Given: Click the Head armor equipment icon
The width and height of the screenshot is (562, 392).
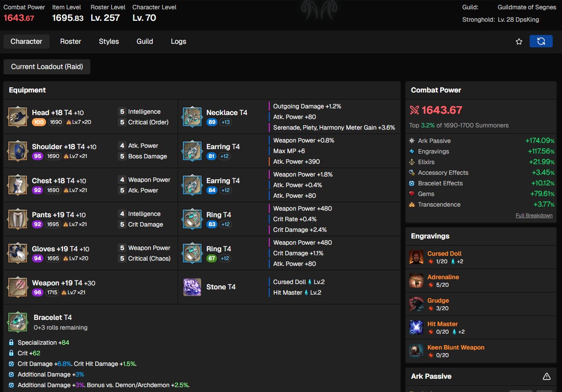Looking at the screenshot, I should point(17,117).
